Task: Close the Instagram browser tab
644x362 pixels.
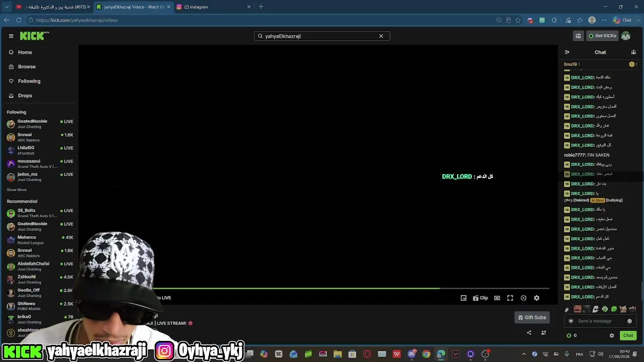Action: pos(249,7)
